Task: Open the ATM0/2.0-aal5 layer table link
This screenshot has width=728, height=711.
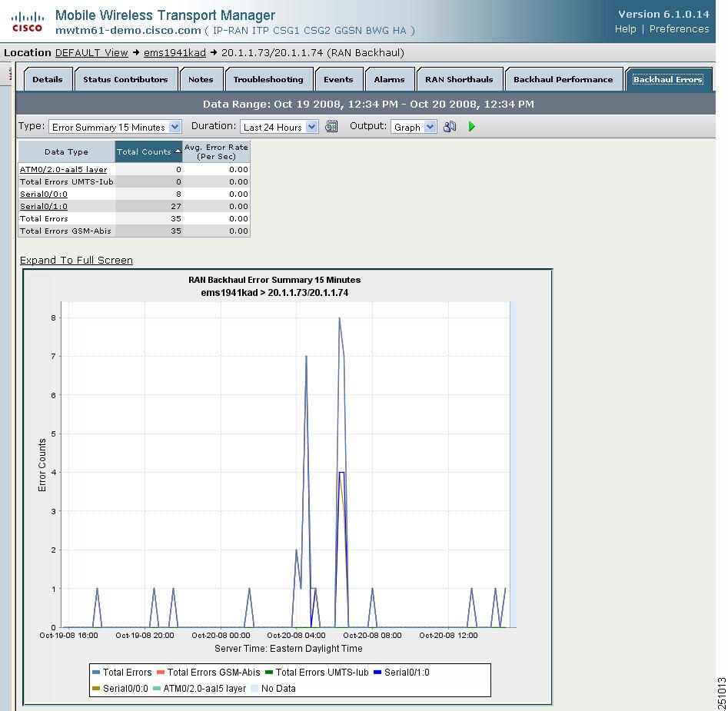Action: pyautogui.click(x=63, y=169)
